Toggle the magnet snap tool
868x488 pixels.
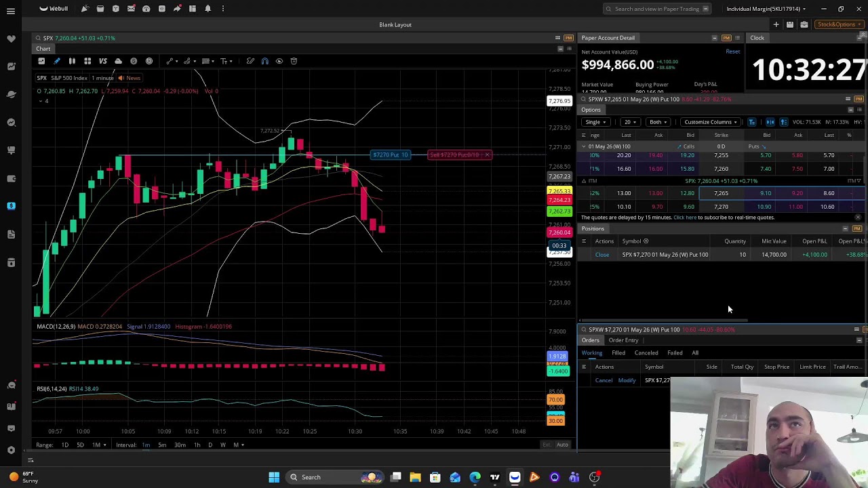(x=264, y=61)
